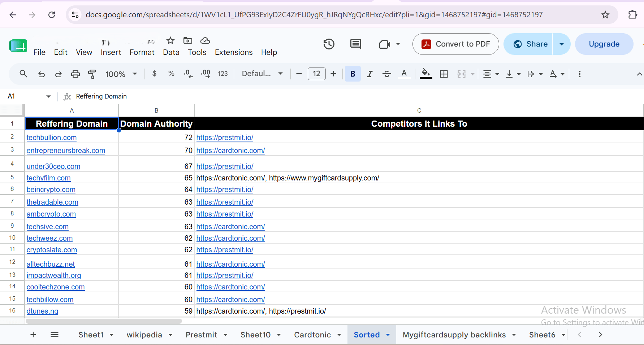Screen dimensions: 644x345
Task: Undo the last action
Action: [x=42, y=74]
